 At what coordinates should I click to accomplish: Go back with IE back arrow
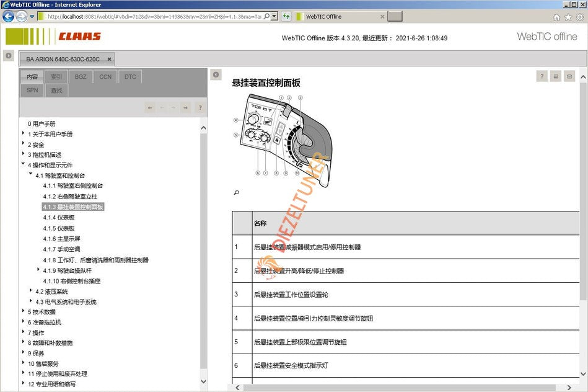(x=8, y=17)
